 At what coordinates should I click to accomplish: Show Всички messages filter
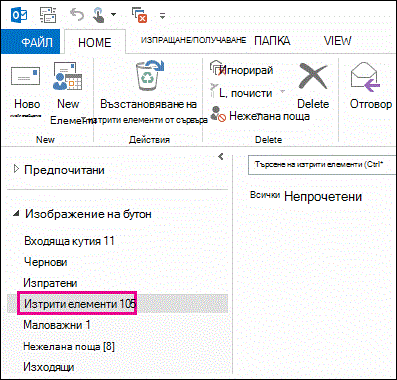point(265,195)
